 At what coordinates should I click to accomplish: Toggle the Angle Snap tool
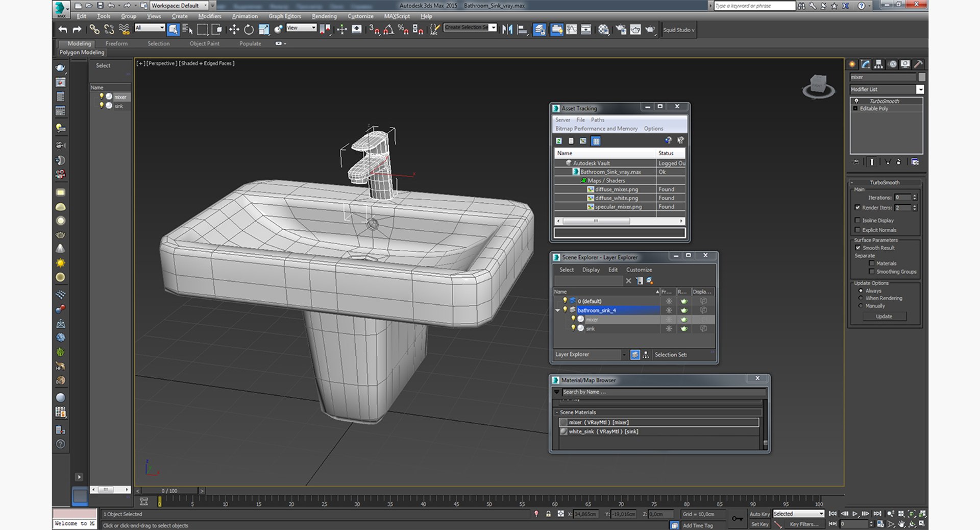tap(388, 30)
